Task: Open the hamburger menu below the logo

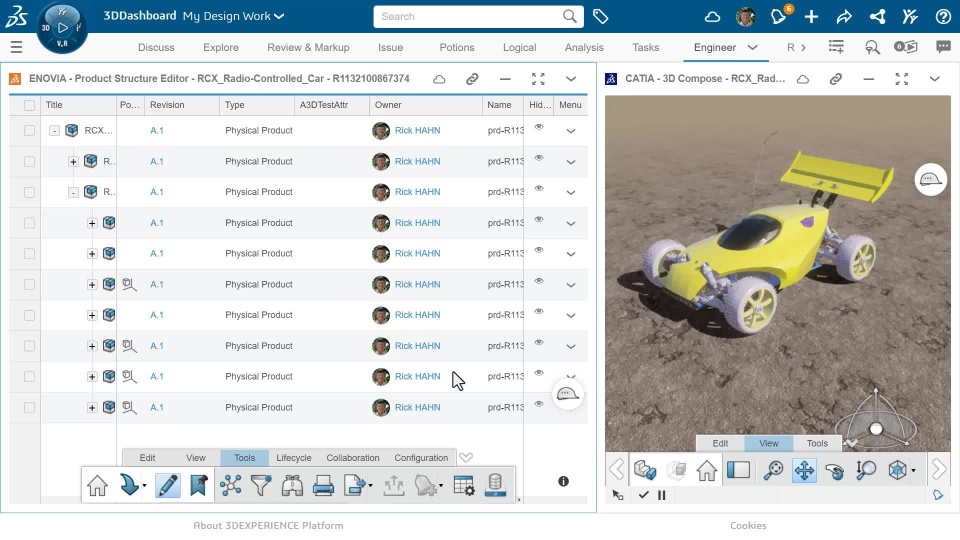Action: point(17,47)
